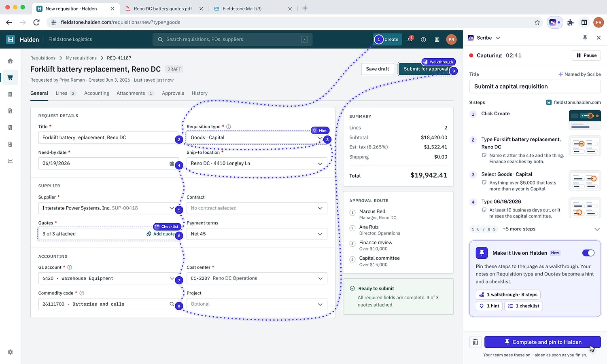
Task: Click the Scribe title input field
Action: pos(535,87)
